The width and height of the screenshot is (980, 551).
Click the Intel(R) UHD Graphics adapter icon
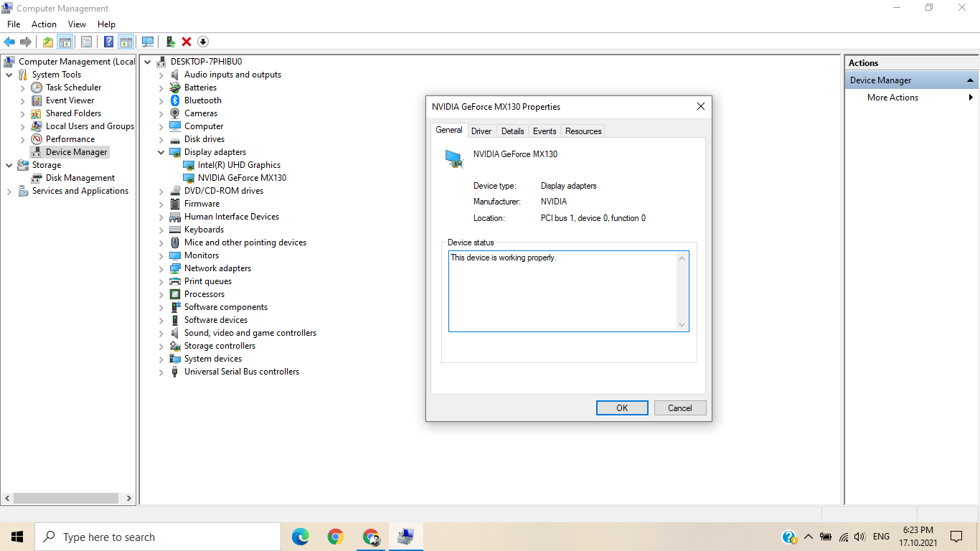tap(189, 165)
